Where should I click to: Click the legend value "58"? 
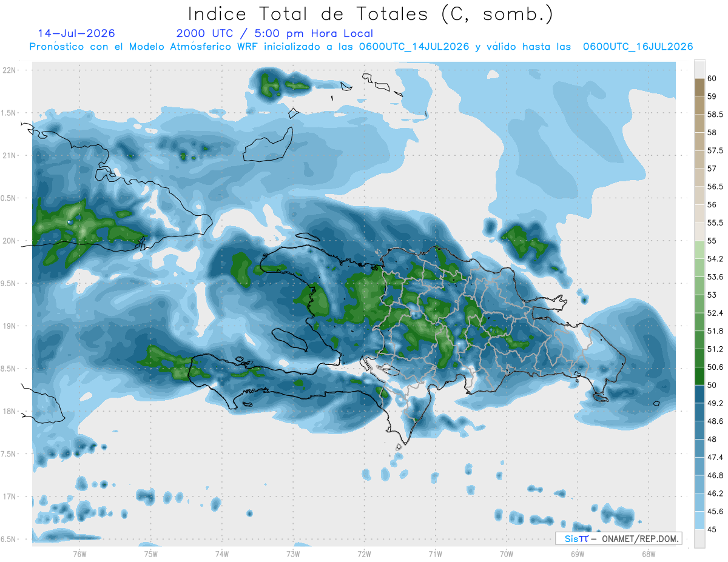tap(712, 132)
